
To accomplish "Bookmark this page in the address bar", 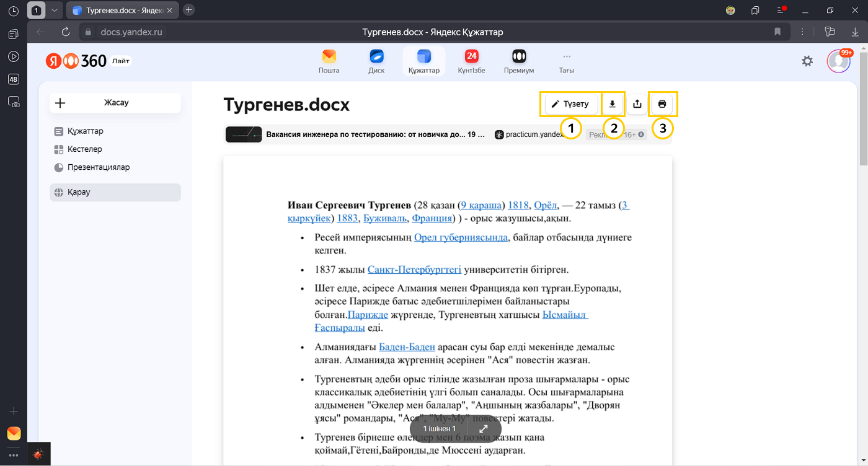I will click(777, 32).
